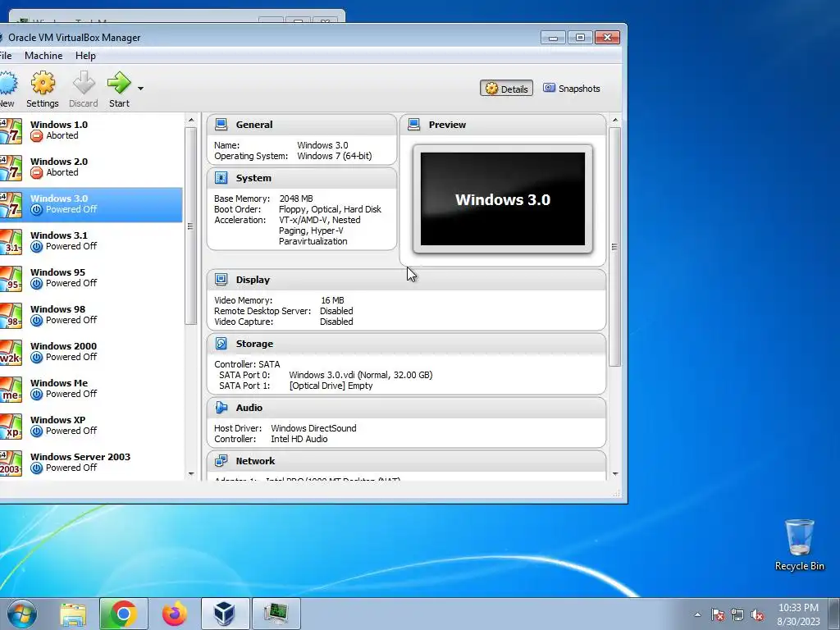The width and height of the screenshot is (840, 630).
Task: Click the 2048 MB base memory value
Action: tap(295, 199)
